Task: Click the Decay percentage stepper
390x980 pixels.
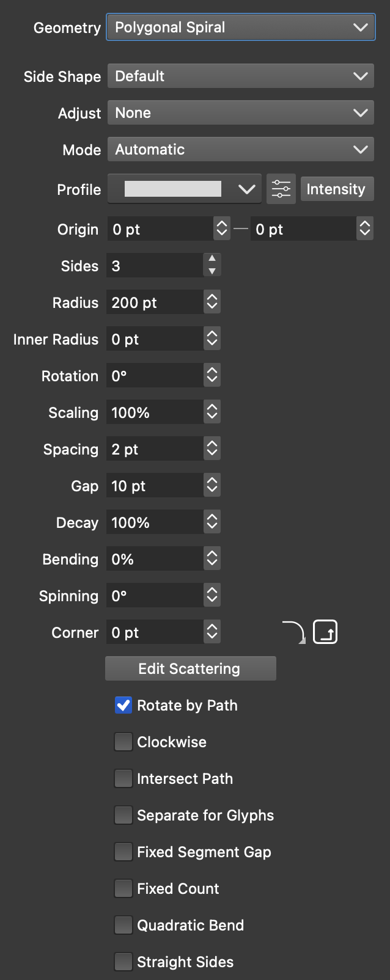Action: 212,522
